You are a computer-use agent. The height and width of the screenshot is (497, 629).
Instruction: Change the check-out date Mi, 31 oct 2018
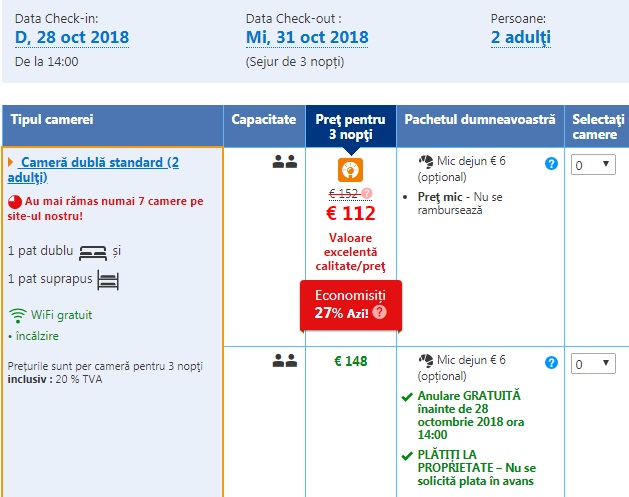pyautogui.click(x=306, y=38)
